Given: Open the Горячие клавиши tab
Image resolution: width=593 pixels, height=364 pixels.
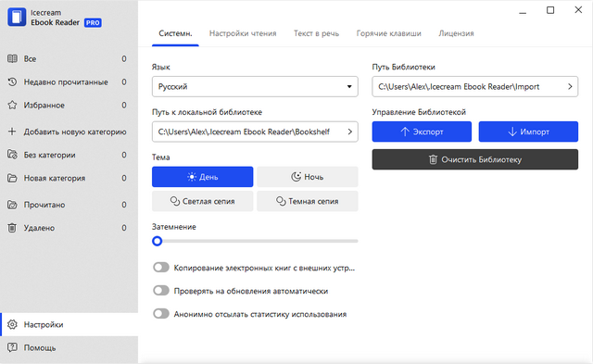Looking at the screenshot, I should [x=388, y=33].
